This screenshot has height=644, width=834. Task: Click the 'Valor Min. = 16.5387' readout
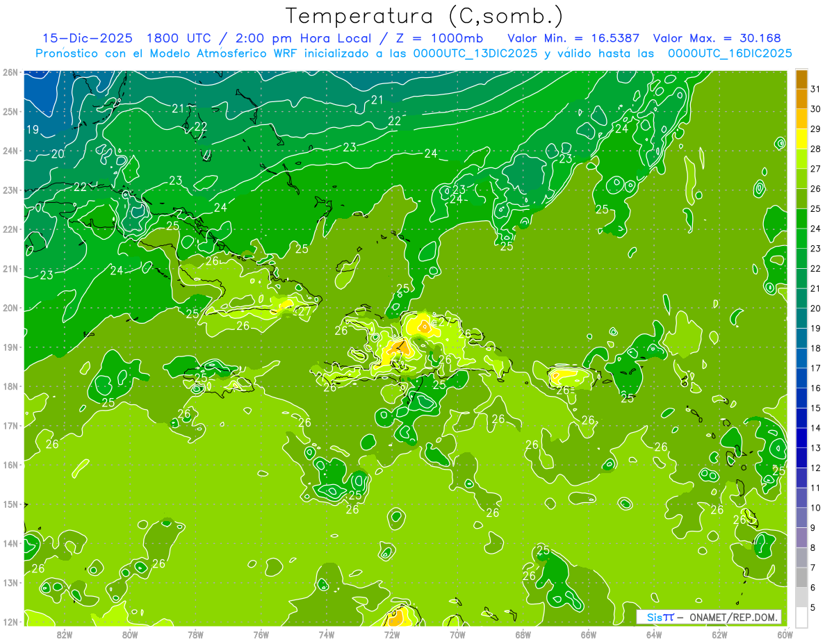pos(573,38)
